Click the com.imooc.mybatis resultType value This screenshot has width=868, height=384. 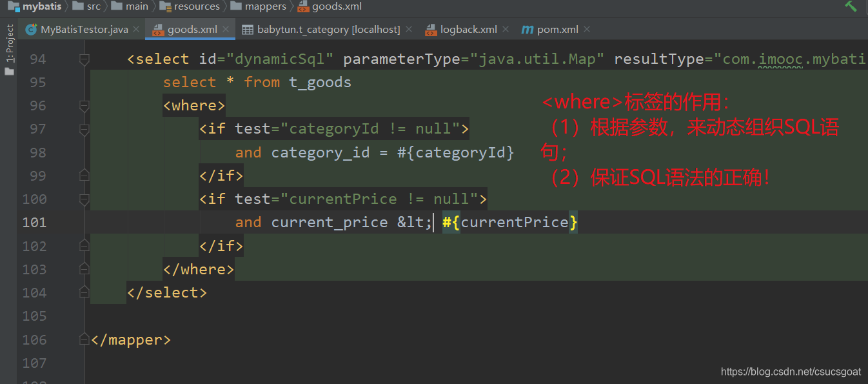(791, 59)
